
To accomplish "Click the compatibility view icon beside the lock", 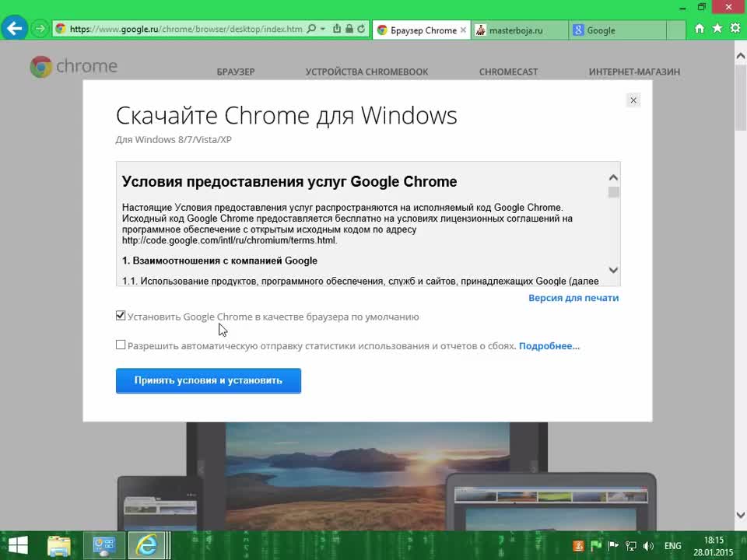I will coord(337,29).
